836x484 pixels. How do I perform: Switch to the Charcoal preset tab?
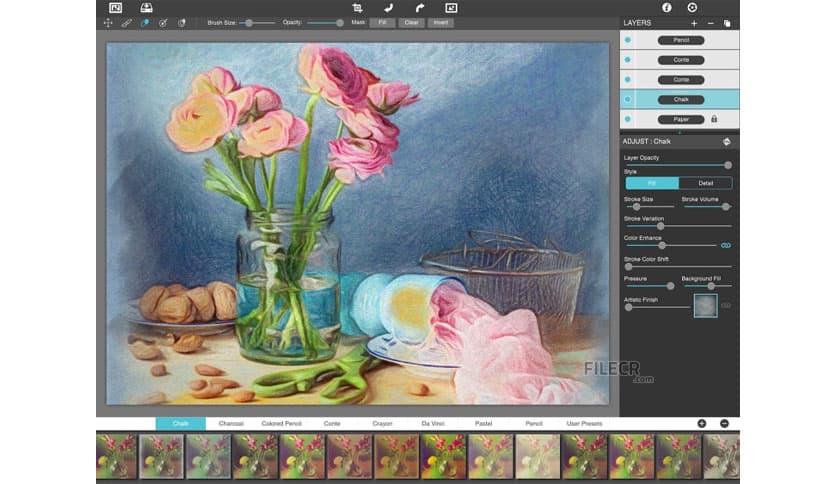point(231,423)
